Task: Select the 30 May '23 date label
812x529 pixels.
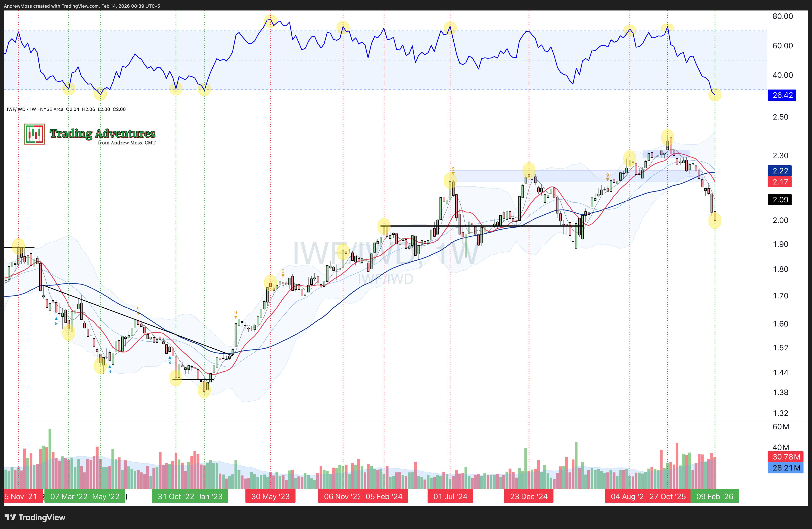Action: [x=270, y=496]
